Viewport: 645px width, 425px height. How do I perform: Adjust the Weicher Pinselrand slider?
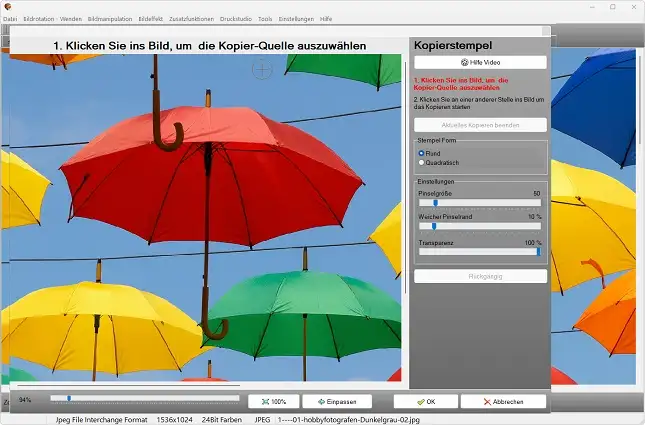point(433,226)
